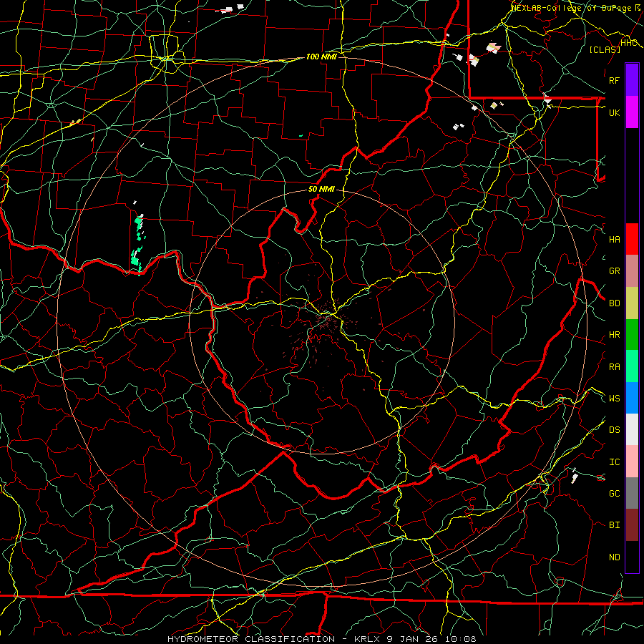Click the HR green legend swatch
This screenshot has height=644, width=644.
pos(632,335)
